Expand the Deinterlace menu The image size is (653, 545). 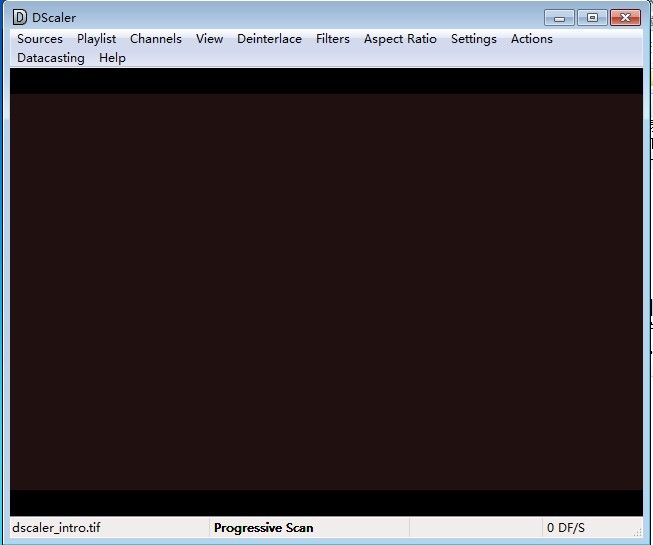269,39
